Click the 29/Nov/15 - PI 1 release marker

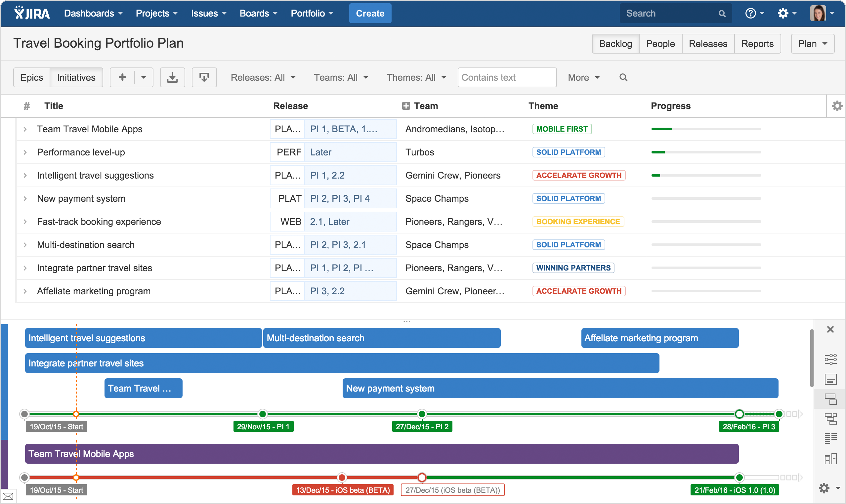pos(263,427)
